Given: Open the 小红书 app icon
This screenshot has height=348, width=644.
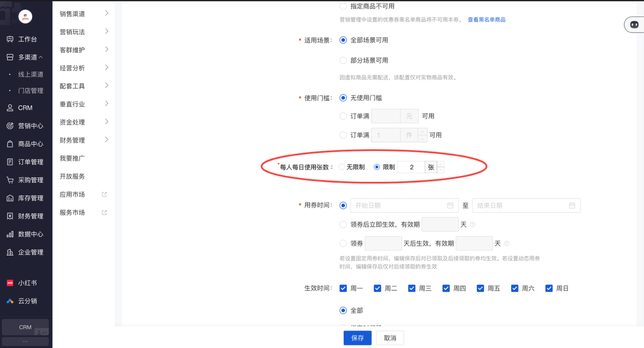Looking at the screenshot, I should (10, 283).
